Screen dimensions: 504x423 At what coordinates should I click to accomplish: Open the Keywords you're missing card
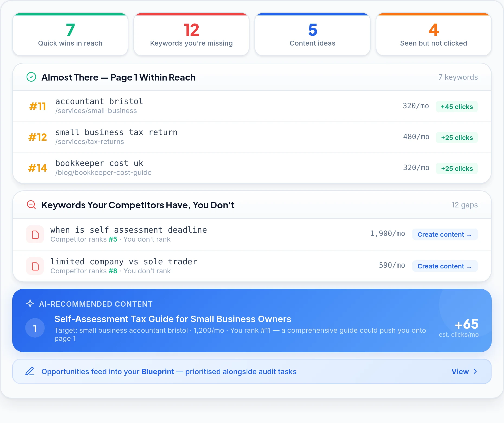click(191, 34)
